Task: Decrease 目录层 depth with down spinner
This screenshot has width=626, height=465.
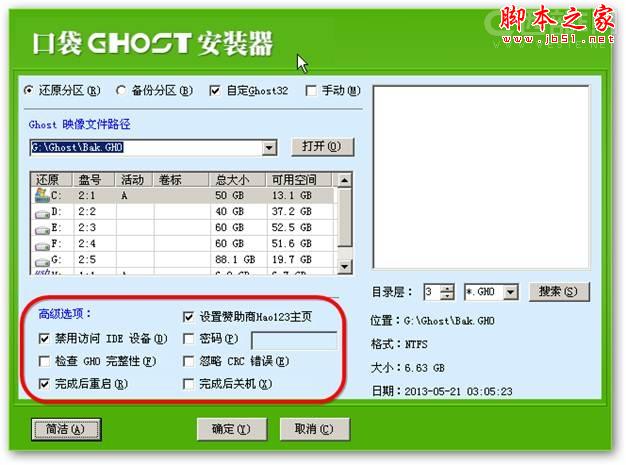Action: (x=447, y=296)
